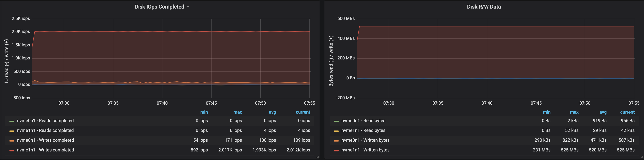Open color picker for nvme1n1 - Read bytes
644x160 pixels.
tap(336, 131)
